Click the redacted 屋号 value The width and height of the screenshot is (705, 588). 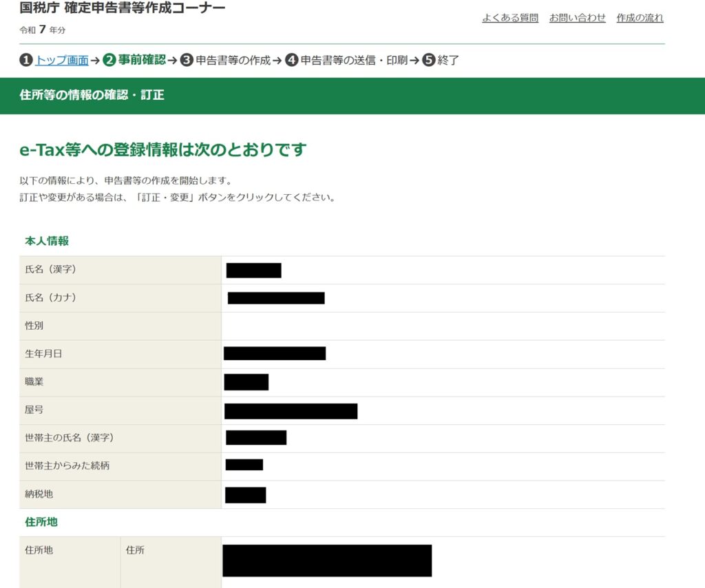(x=291, y=411)
